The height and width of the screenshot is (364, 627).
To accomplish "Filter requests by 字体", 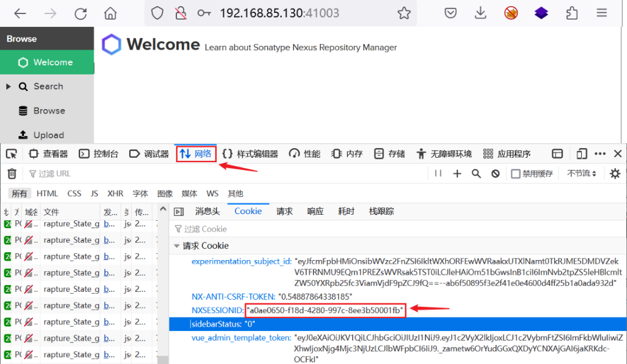I will point(140,194).
